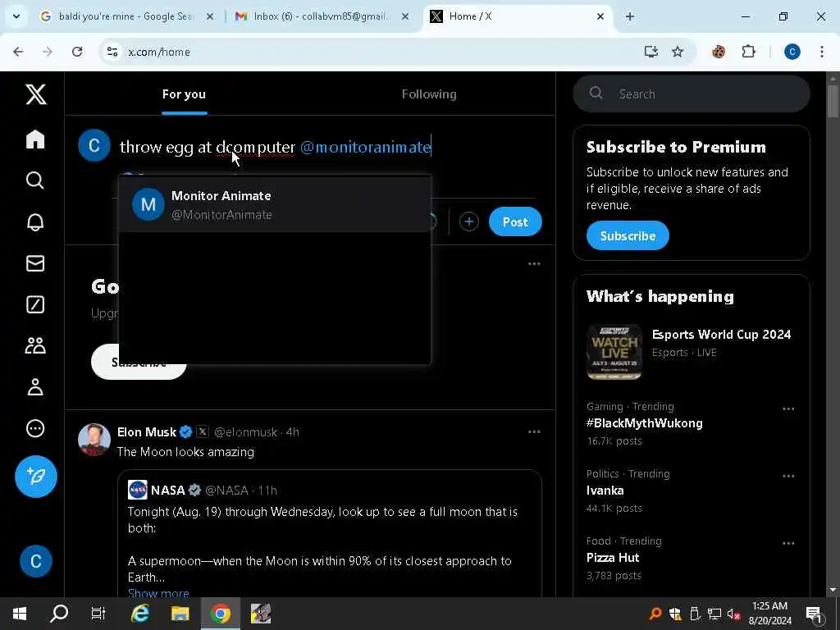Go back in browser
Screen dimensions: 840x630
click(18, 52)
